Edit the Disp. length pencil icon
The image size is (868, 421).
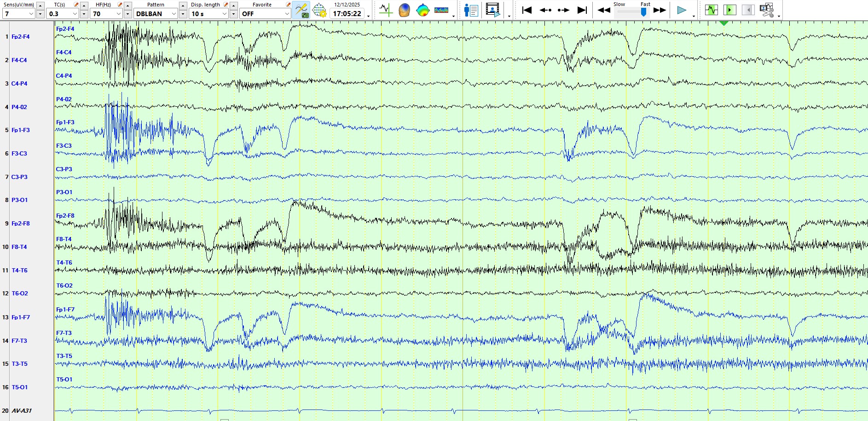point(226,5)
